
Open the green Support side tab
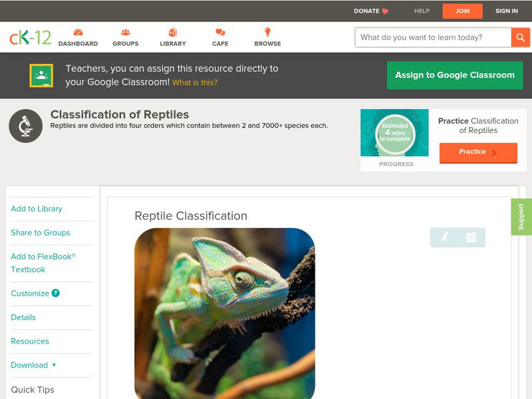tap(521, 217)
